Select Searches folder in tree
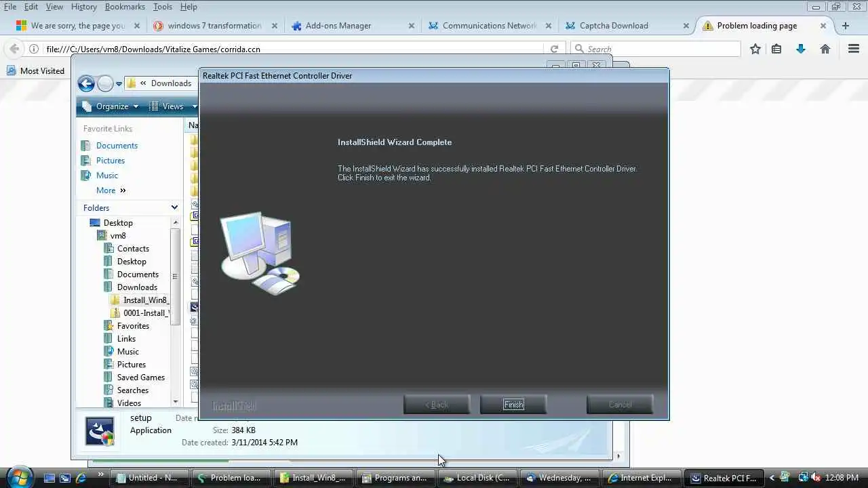Image resolution: width=868 pixels, height=488 pixels. click(x=132, y=390)
